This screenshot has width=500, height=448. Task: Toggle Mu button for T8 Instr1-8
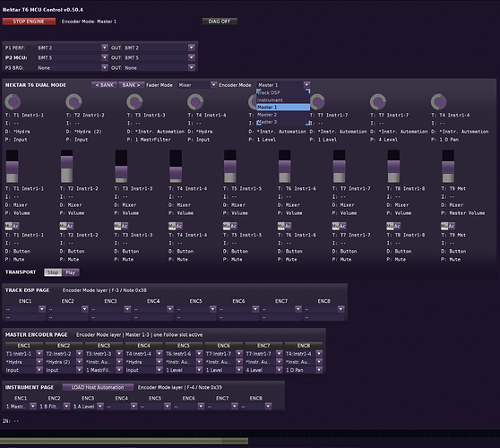point(390,226)
